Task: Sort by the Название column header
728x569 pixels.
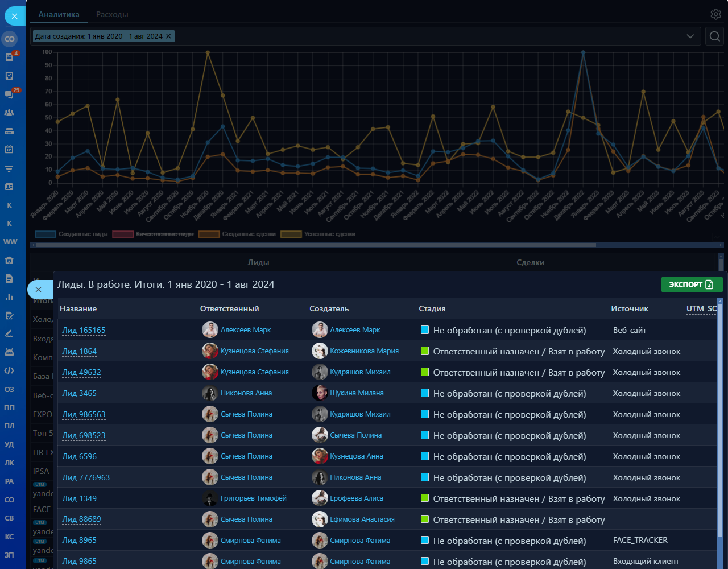Action: pos(78,308)
